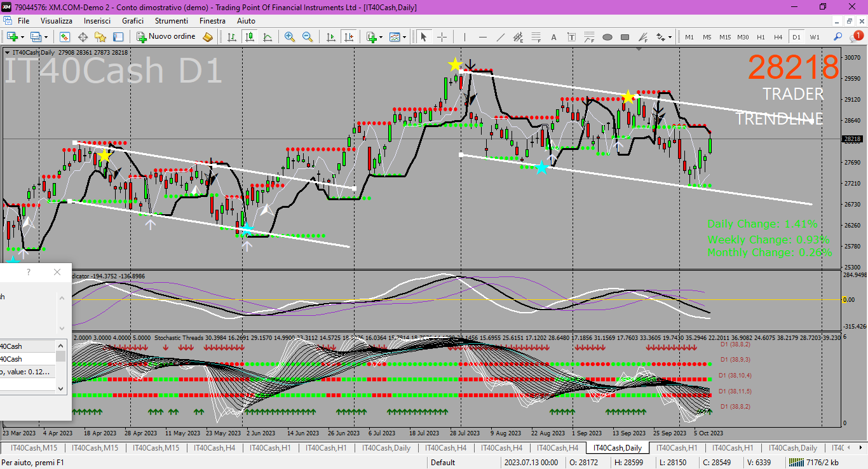Toggle the Market Watch window

[x=65, y=37]
